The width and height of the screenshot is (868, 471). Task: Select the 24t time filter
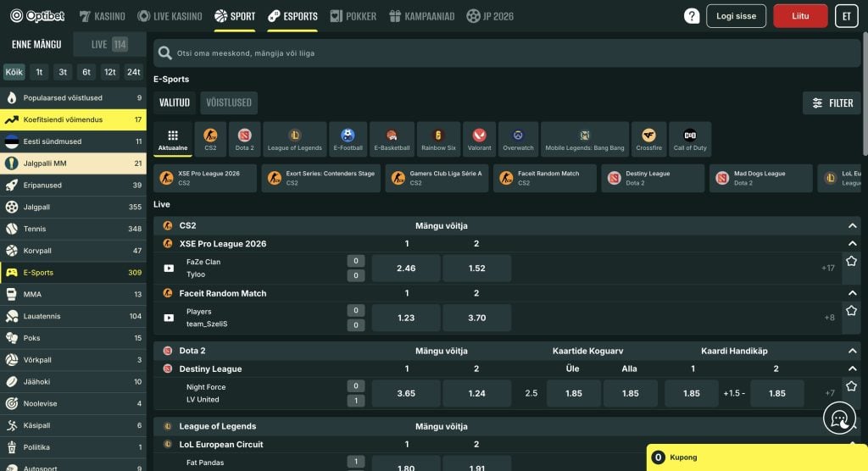(x=133, y=72)
